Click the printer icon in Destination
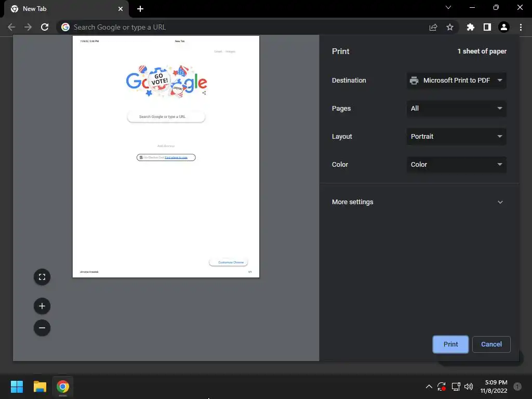Image resolution: width=532 pixels, height=399 pixels. (414, 81)
